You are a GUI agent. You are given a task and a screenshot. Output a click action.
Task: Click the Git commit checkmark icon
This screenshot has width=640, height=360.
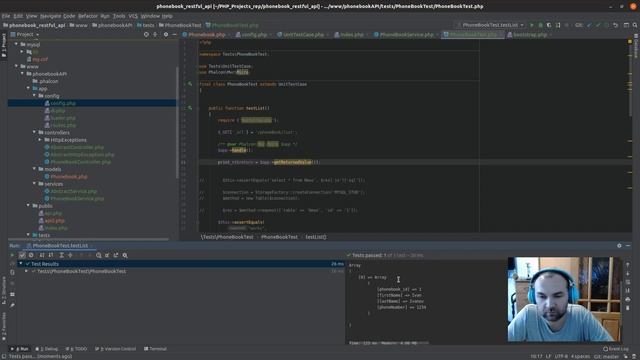(x=598, y=25)
